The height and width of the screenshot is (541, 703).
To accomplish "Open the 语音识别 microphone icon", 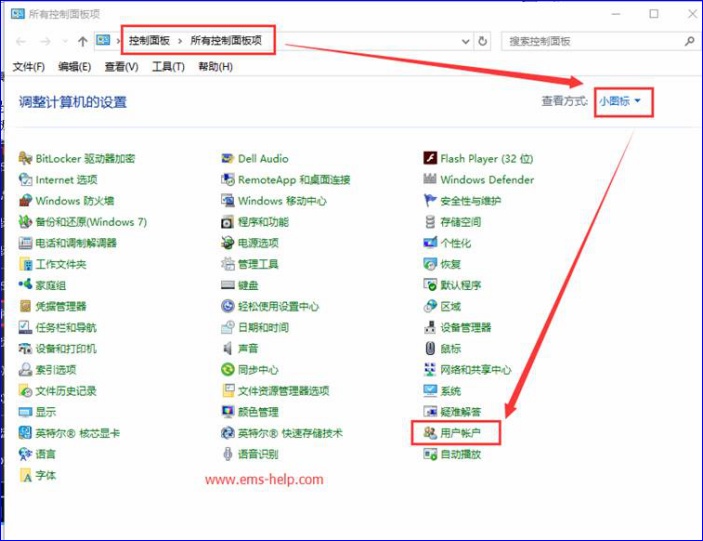I will click(228, 454).
